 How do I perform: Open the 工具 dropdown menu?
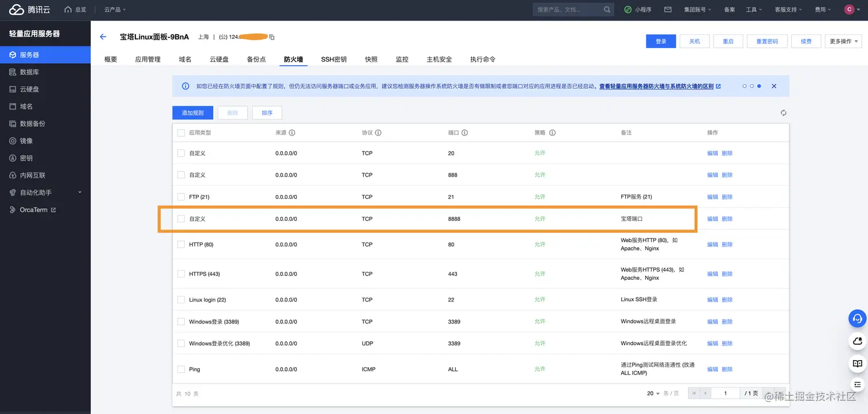754,10
